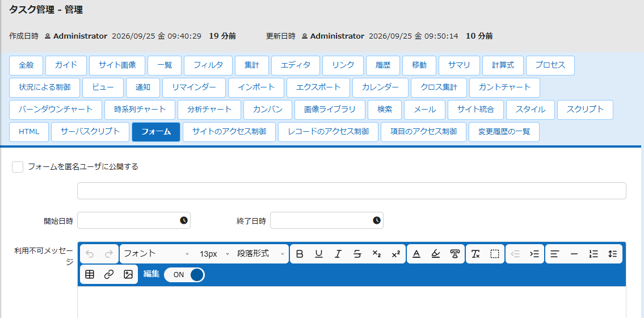Click the 終了日時 date input field

point(326,220)
